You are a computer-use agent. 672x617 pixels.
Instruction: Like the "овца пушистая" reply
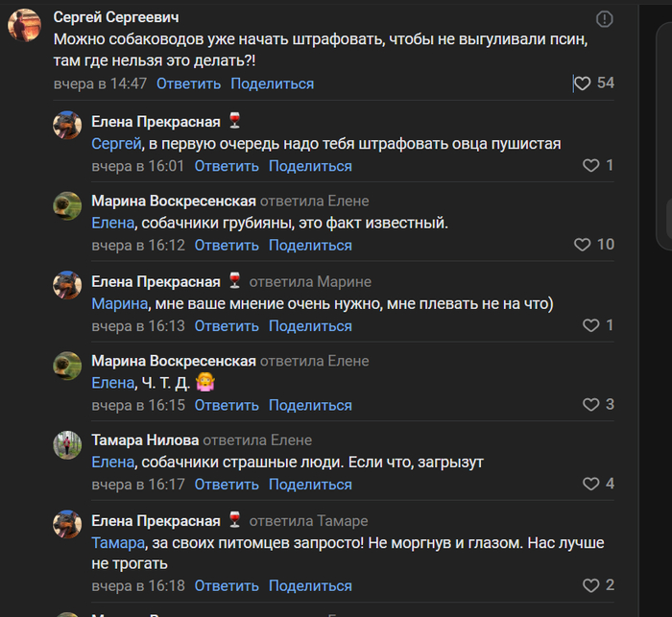591,165
